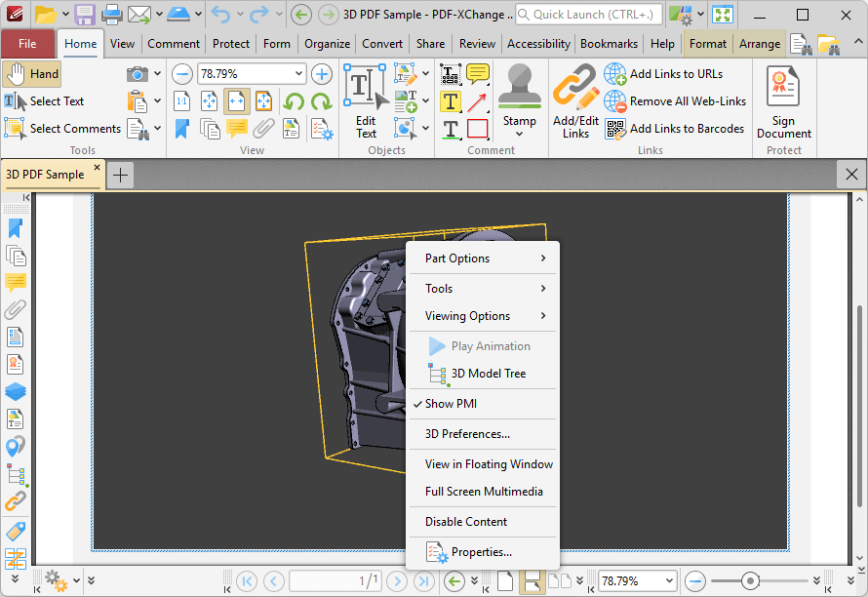
Task: Click the Edit Text tool
Action: click(366, 98)
